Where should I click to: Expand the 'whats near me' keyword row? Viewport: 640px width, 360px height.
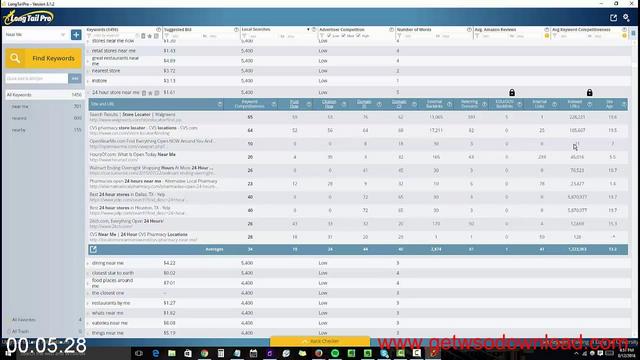coord(88,313)
